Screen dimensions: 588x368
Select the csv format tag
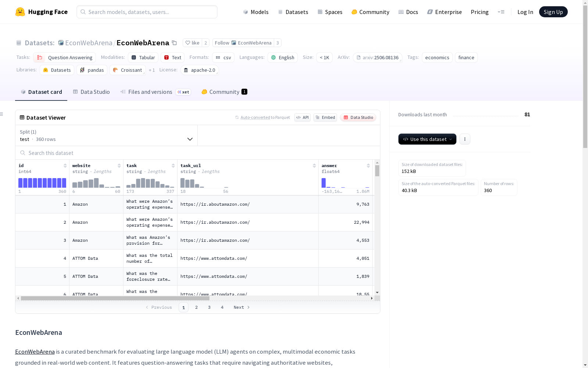(x=223, y=57)
